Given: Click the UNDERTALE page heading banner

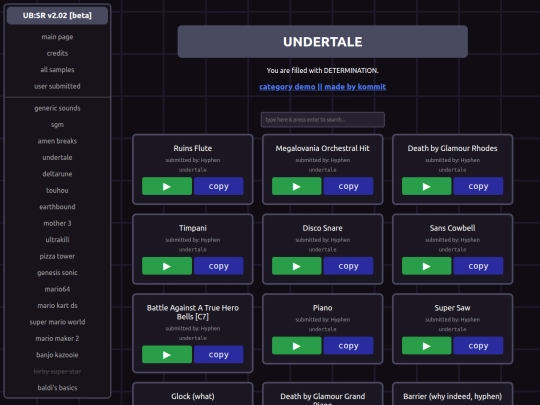Looking at the screenshot, I should pos(322,42).
